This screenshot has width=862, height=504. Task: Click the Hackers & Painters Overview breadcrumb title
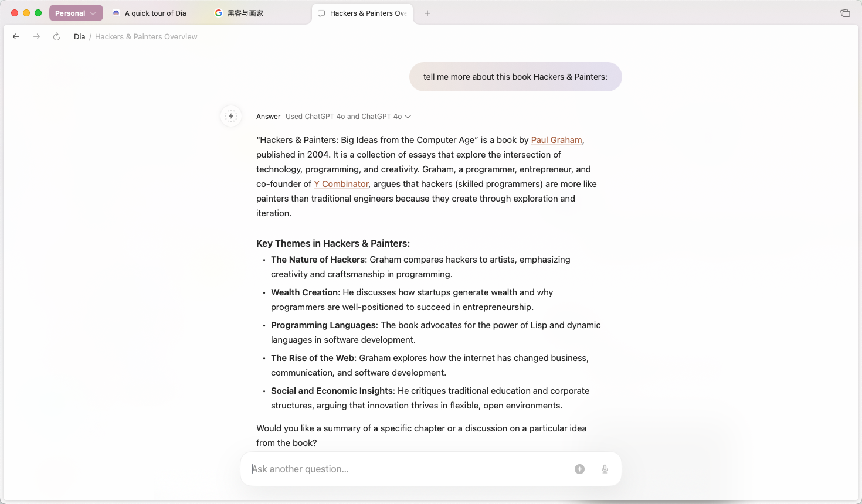146,36
